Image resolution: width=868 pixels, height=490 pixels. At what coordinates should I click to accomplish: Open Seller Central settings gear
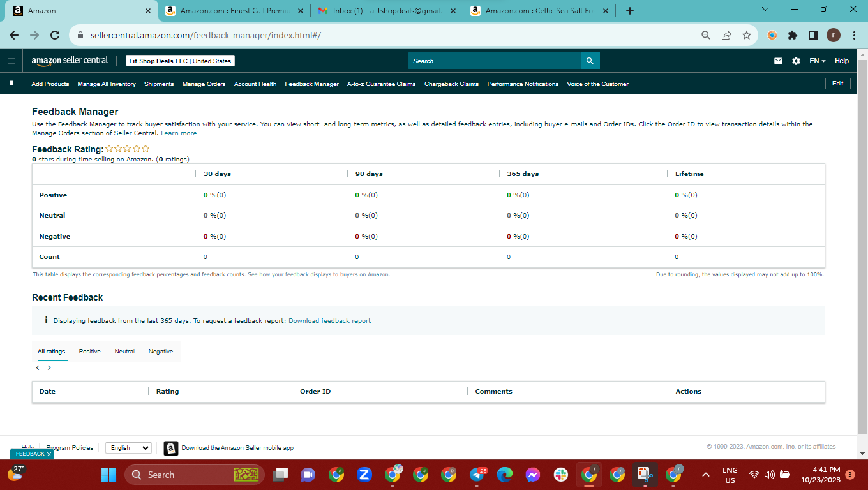pos(796,61)
